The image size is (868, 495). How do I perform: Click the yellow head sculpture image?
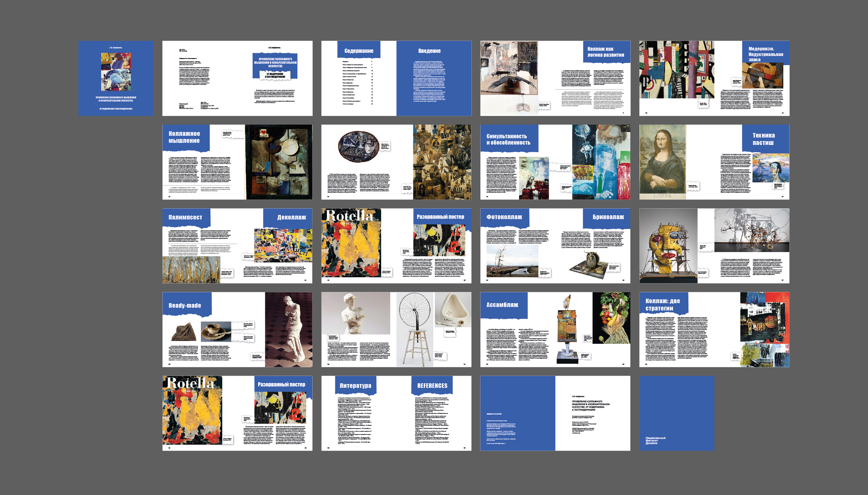pos(668,246)
